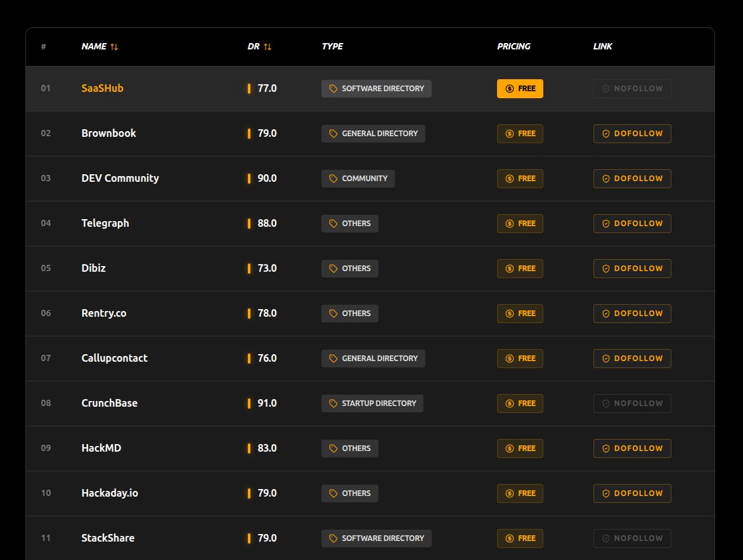
Task: Click the shield icon in Brownbook's DOFOLLOW badge
Action: click(x=605, y=134)
